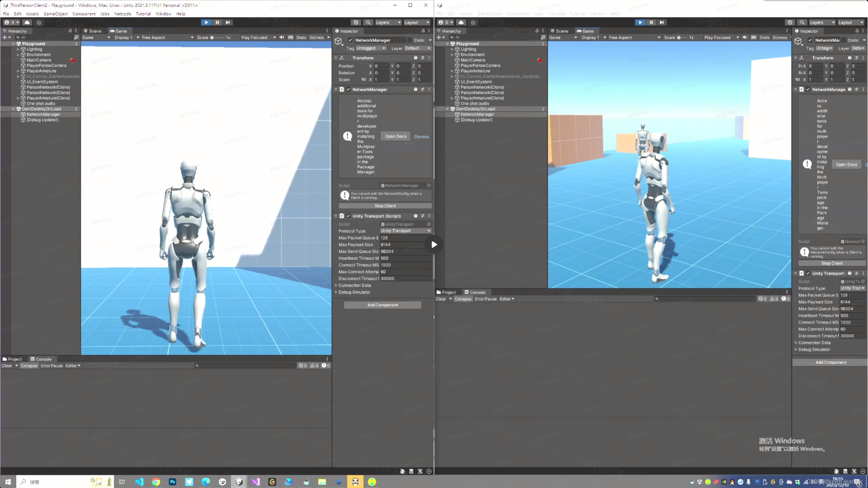The image size is (868, 488).
Task: Click the Open Docs button in left Inspector
Action: [395, 136]
